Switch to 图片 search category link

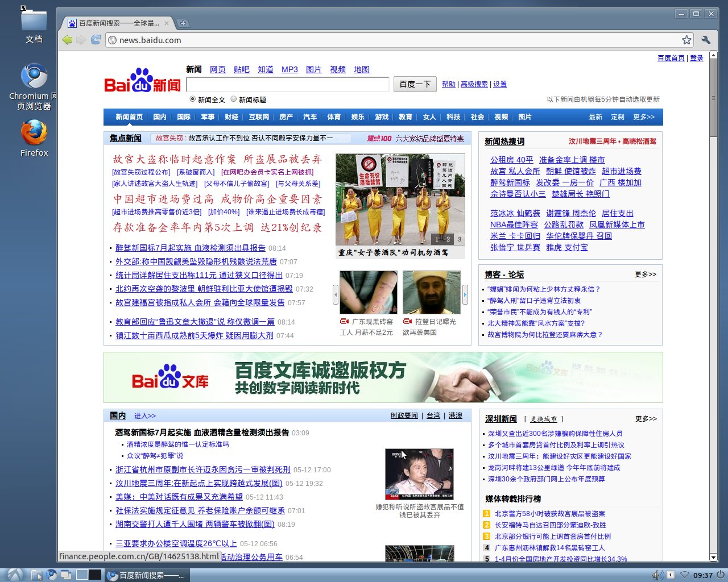(314, 69)
